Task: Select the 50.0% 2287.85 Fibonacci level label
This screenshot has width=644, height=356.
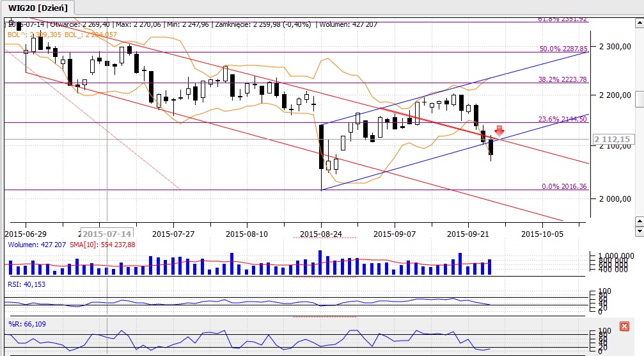Action: click(563, 49)
